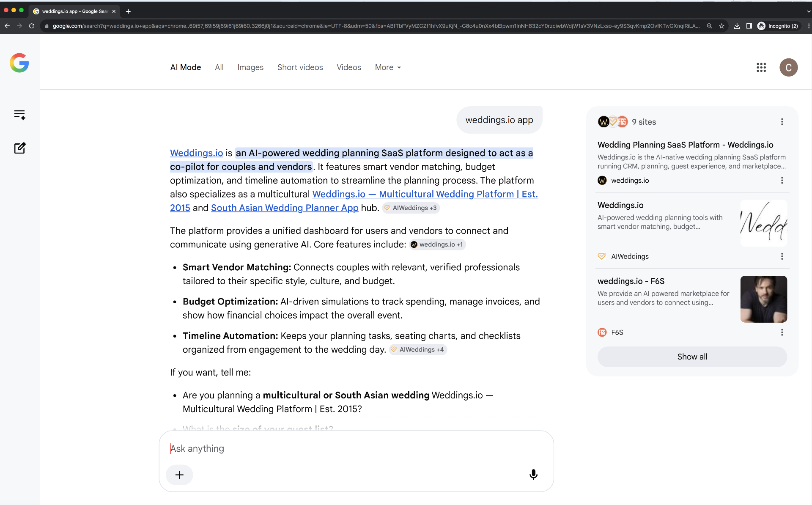Click browser forward arrow
The height and width of the screenshot is (505, 812).
tap(19, 26)
